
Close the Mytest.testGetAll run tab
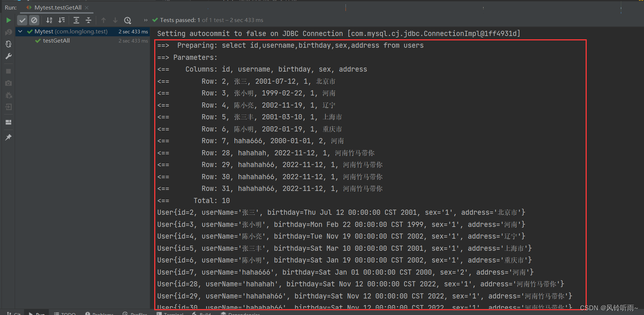pos(87,7)
